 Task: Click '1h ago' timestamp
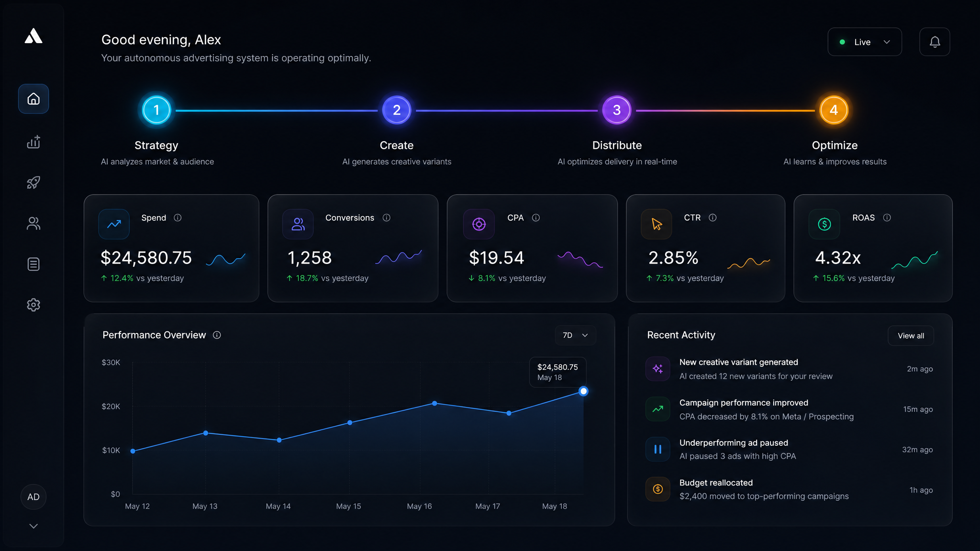(921, 490)
